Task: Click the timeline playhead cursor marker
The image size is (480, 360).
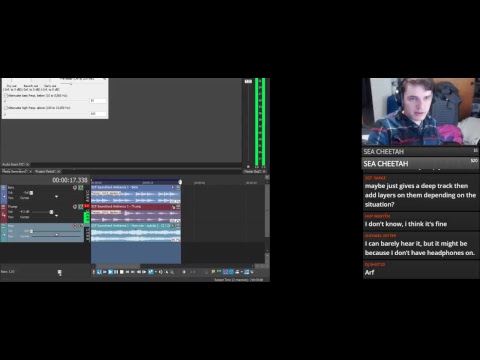Action: pos(180,182)
